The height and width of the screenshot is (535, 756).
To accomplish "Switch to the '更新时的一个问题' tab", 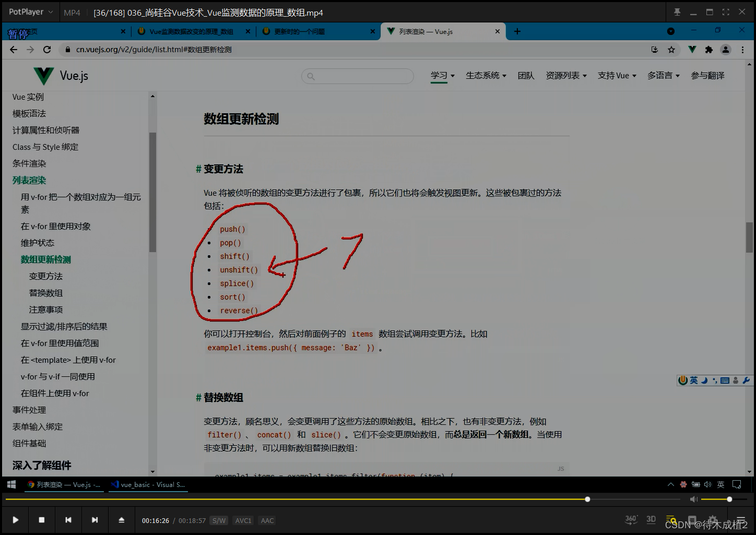I will pyautogui.click(x=319, y=32).
